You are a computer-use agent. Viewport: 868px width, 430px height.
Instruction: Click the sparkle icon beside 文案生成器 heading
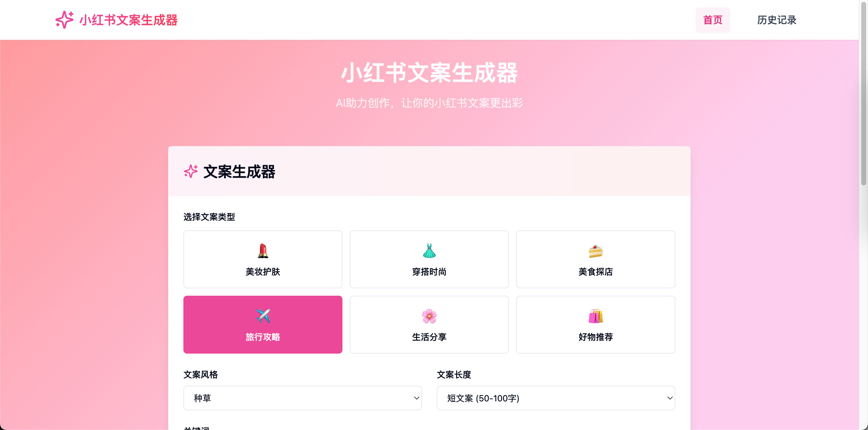click(191, 171)
